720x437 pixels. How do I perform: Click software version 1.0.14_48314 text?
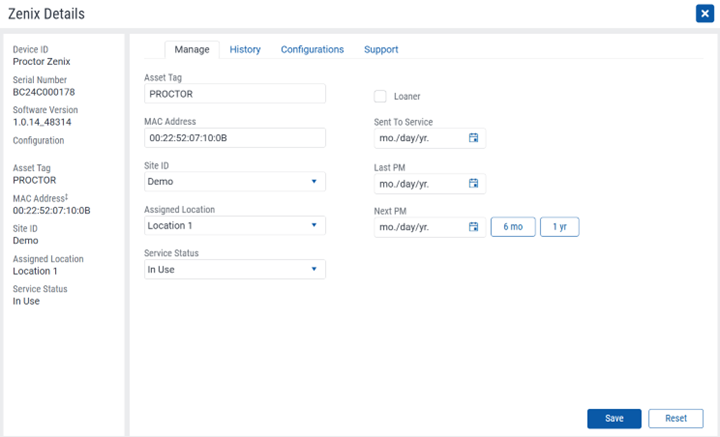[x=42, y=122]
